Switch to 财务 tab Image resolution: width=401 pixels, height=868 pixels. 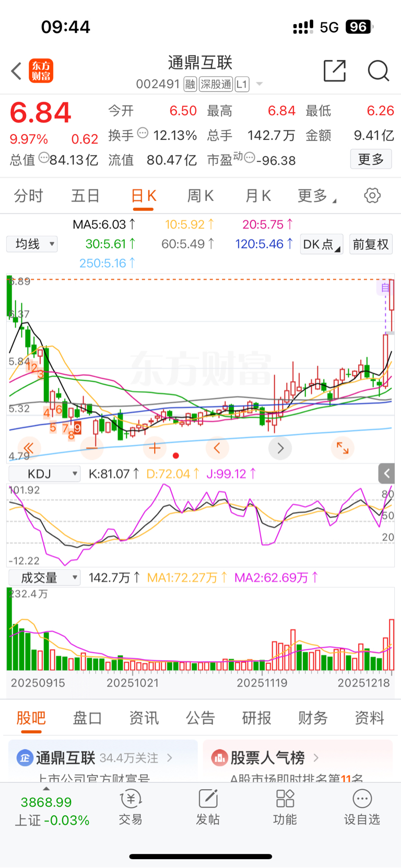coord(313,718)
